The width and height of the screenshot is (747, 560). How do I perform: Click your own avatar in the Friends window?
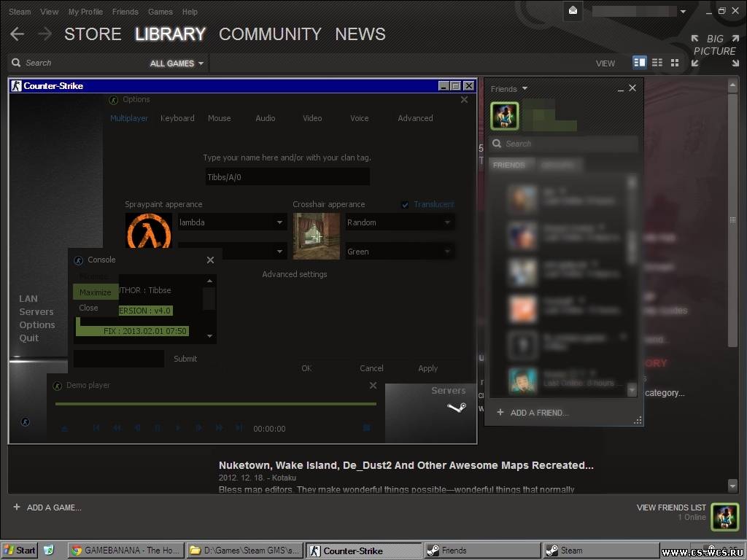505,116
